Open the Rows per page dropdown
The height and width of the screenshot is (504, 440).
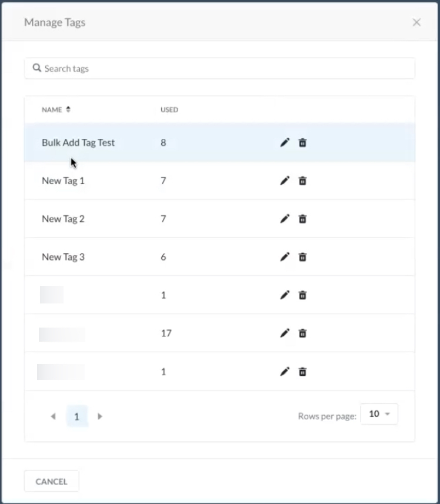pyautogui.click(x=379, y=414)
